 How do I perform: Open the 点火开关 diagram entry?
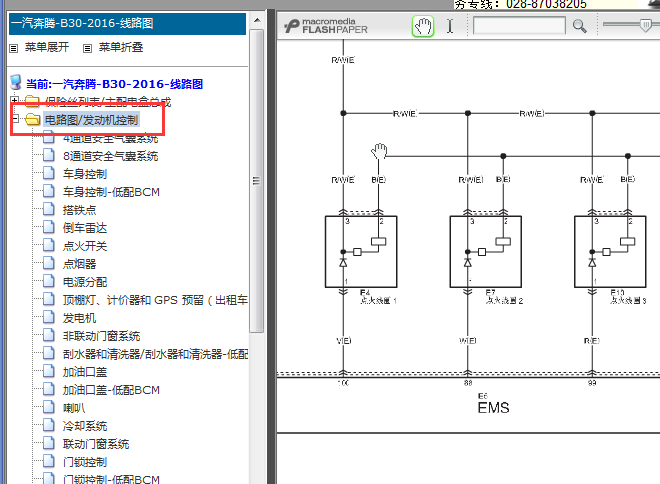tap(85, 246)
